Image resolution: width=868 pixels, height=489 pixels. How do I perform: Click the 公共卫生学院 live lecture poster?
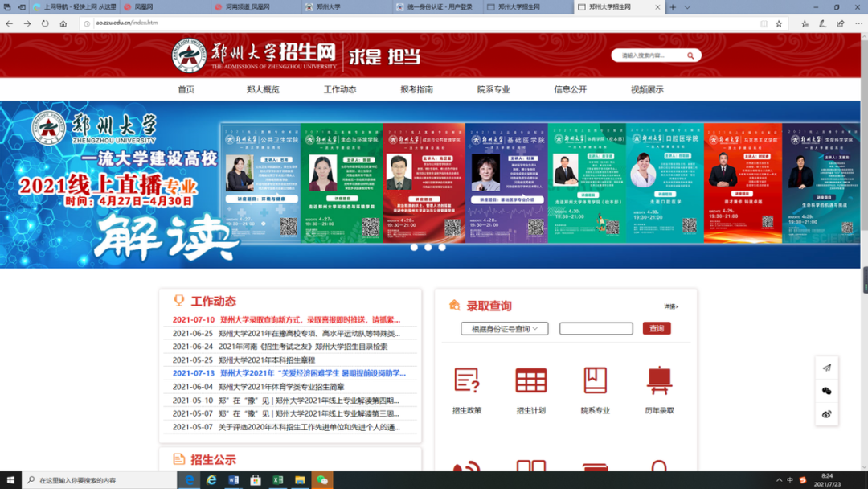260,183
